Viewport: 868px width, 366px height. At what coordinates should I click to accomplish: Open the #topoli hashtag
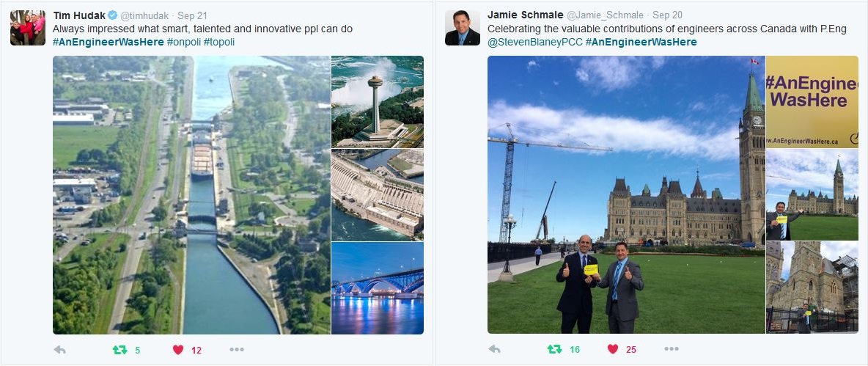pos(219,42)
